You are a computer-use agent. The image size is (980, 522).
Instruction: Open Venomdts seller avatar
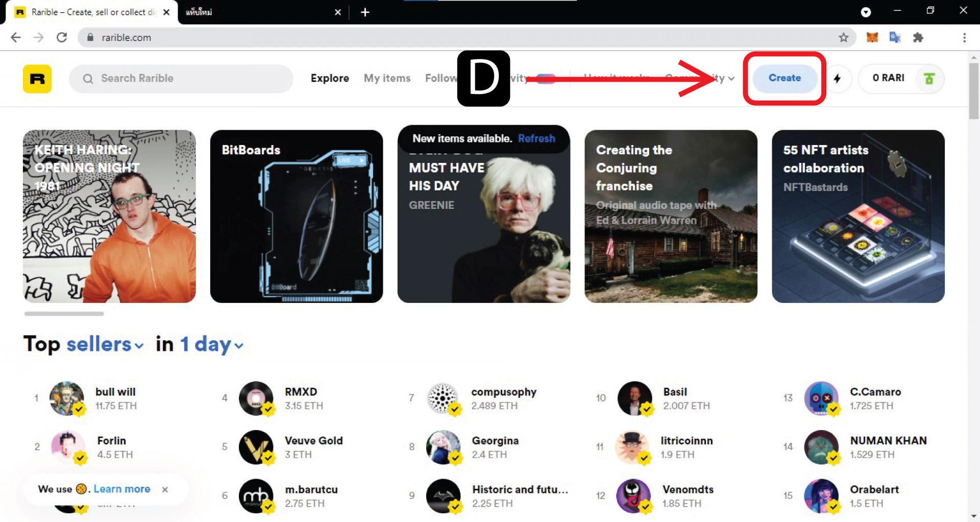coord(633,496)
